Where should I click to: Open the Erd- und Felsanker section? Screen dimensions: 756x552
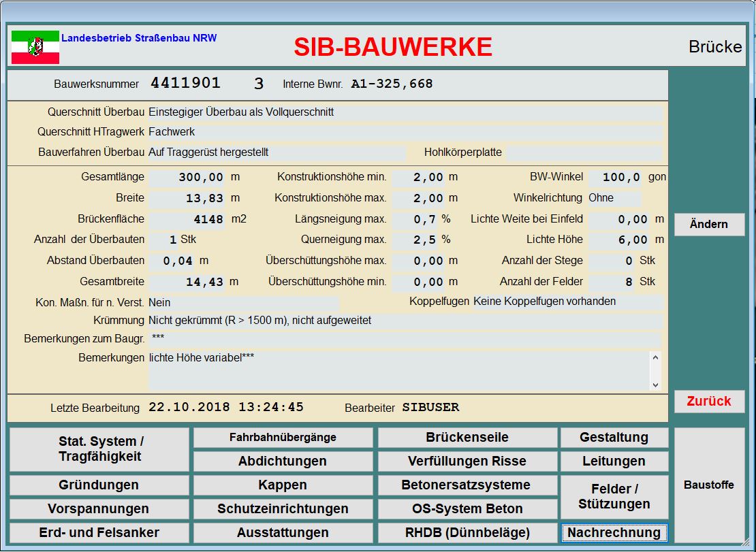pyautogui.click(x=99, y=533)
